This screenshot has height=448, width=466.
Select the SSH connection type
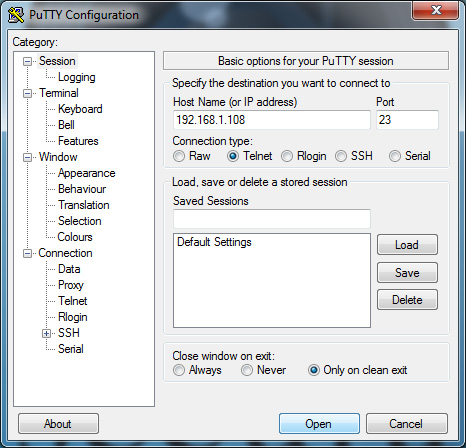click(x=341, y=156)
